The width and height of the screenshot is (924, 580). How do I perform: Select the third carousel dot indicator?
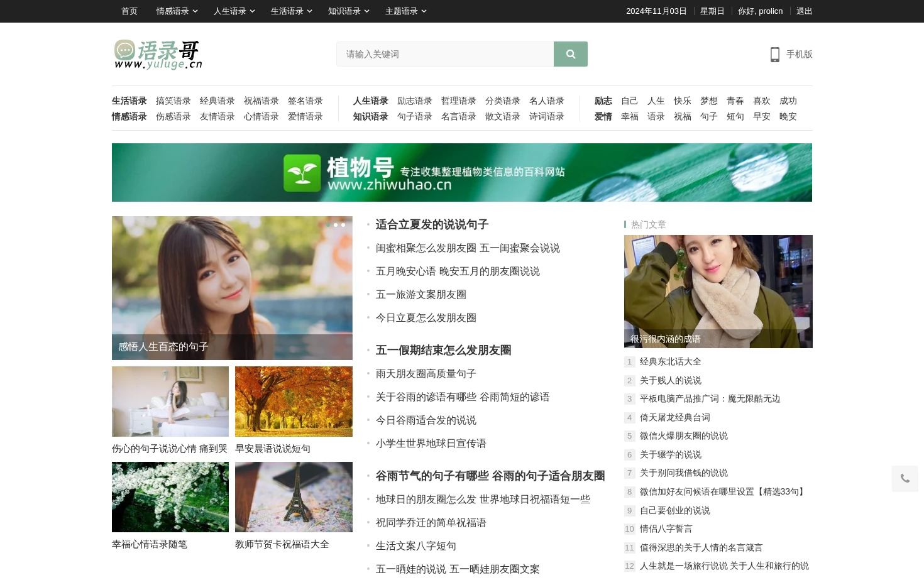point(343,225)
